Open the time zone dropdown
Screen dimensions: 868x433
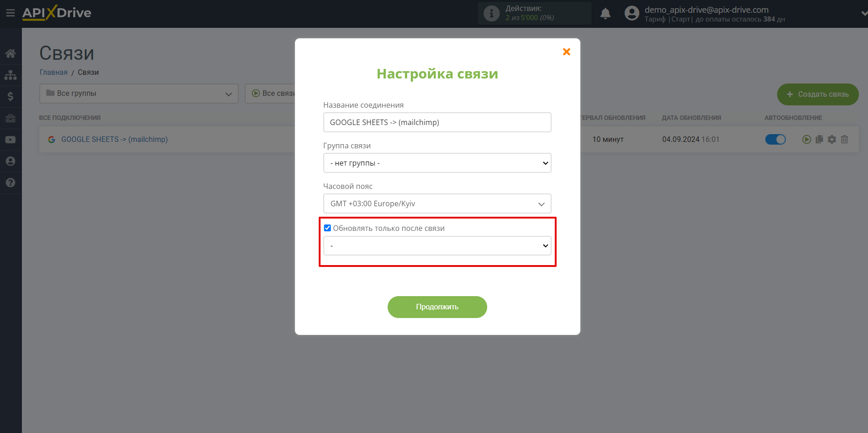tap(437, 203)
